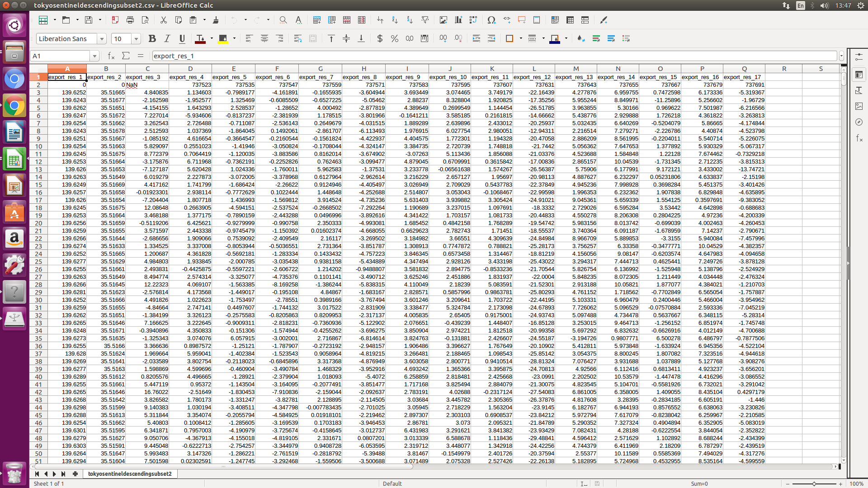Click the column D header
868x488 pixels.
coord(190,69)
